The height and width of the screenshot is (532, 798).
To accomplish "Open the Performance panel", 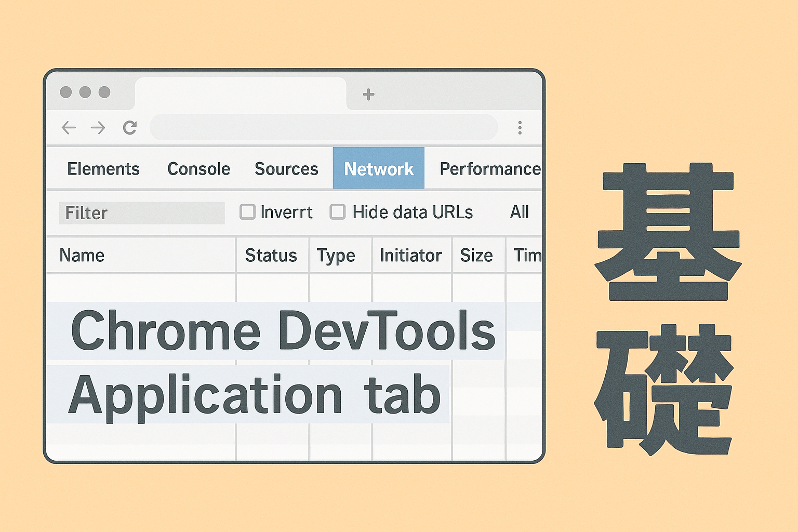I will pyautogui.click(x=489, y=169).
